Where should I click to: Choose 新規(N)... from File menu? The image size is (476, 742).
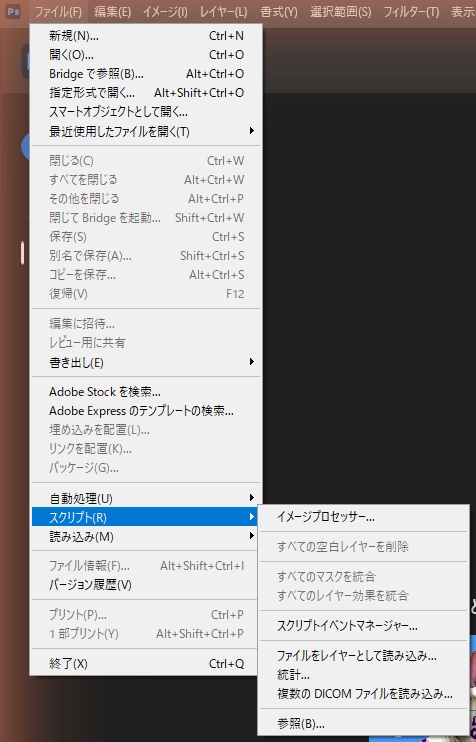tap(146, 36)
